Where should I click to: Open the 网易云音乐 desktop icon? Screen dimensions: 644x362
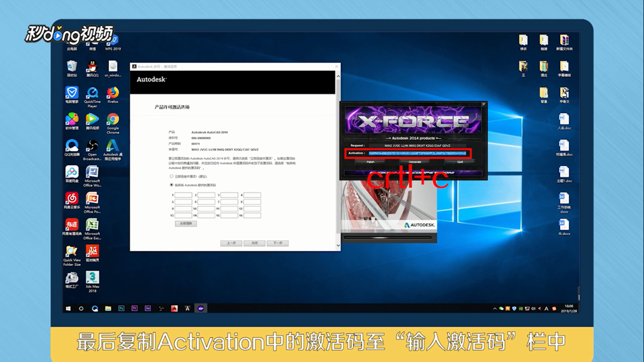click(71, 200)
